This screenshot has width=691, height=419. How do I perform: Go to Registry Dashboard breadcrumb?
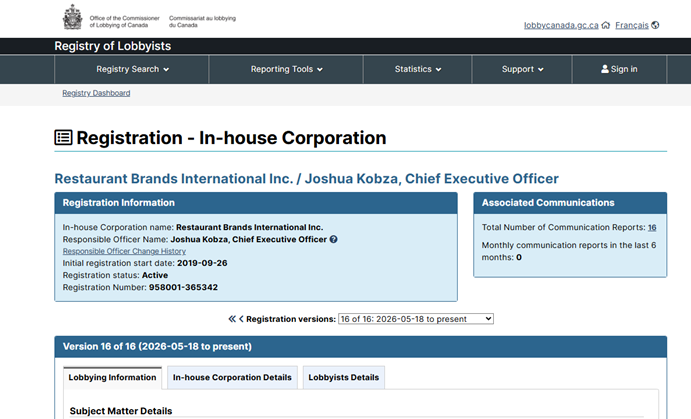[x=96, y=93]
